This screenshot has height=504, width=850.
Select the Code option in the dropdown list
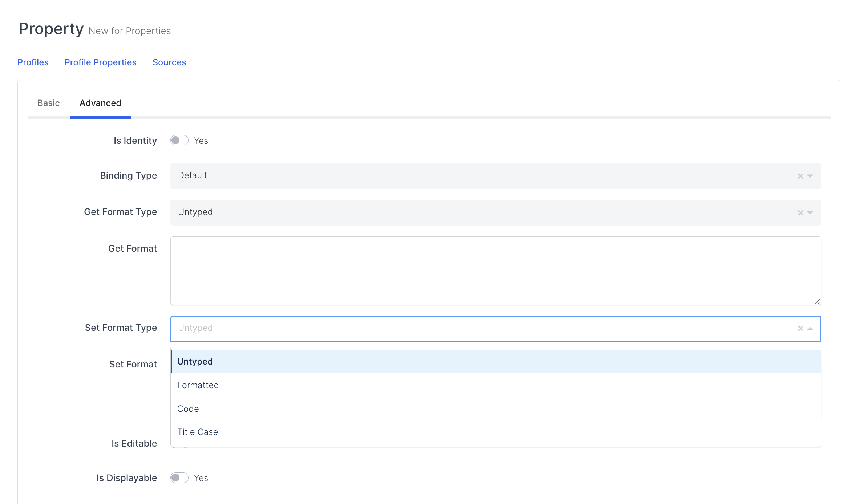point(188,409)
